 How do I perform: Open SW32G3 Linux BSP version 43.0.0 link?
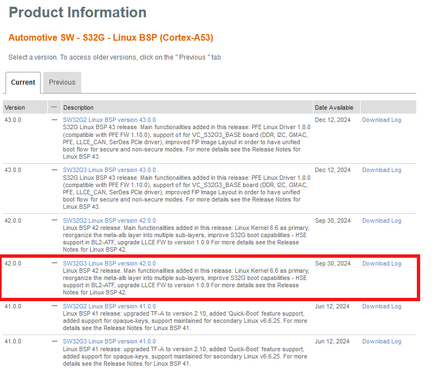point(109,170)
